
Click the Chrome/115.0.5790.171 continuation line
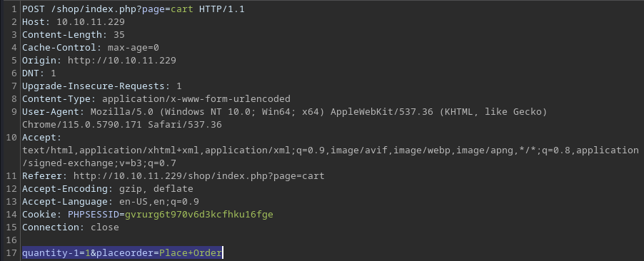(122, 124)
